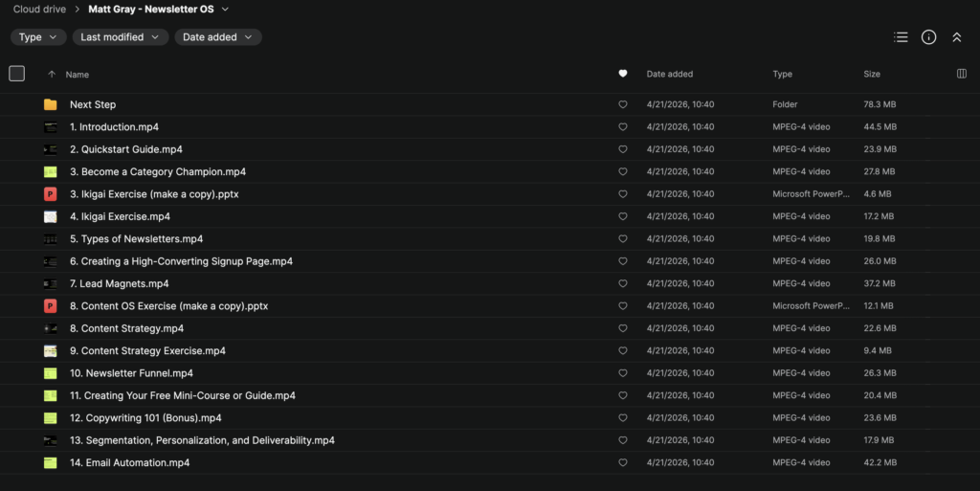Sort by the Size column header
This screenshot has width=980, height=491.
tap(871, 74)
